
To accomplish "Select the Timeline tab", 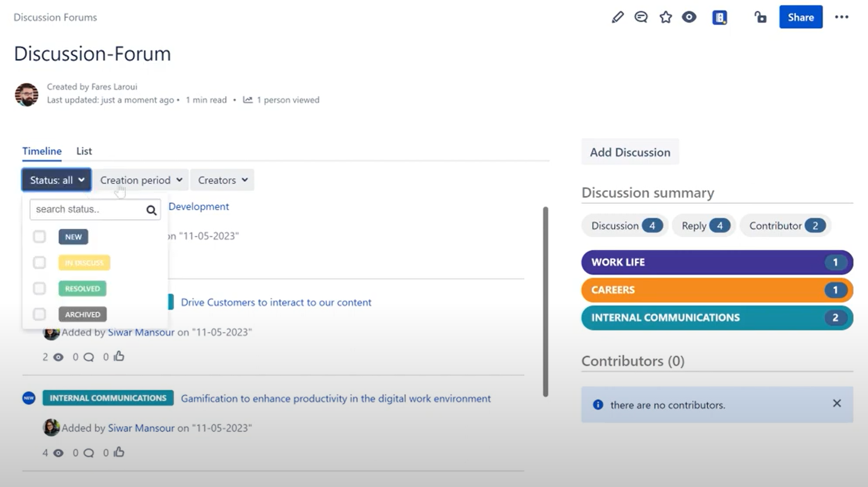I will [42, 151].
